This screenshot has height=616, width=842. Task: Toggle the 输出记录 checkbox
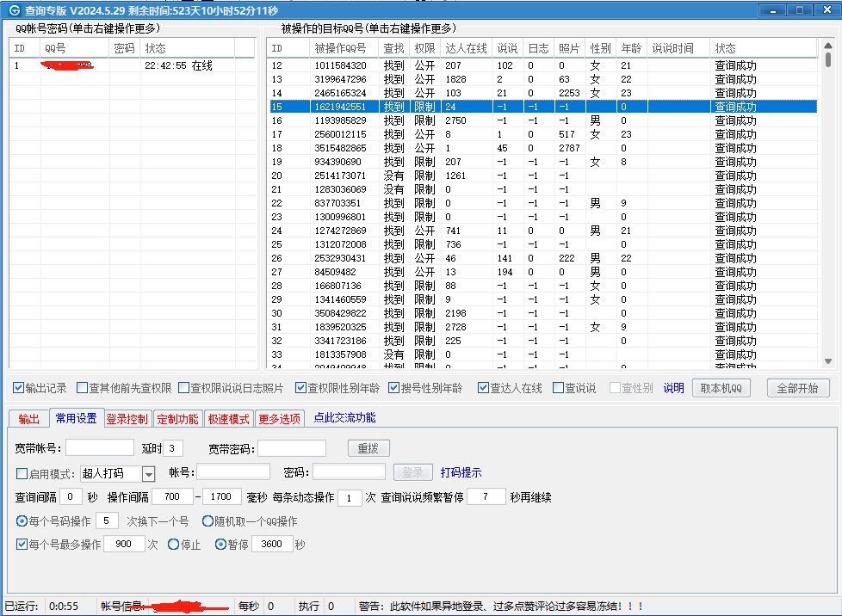[19, 388]
